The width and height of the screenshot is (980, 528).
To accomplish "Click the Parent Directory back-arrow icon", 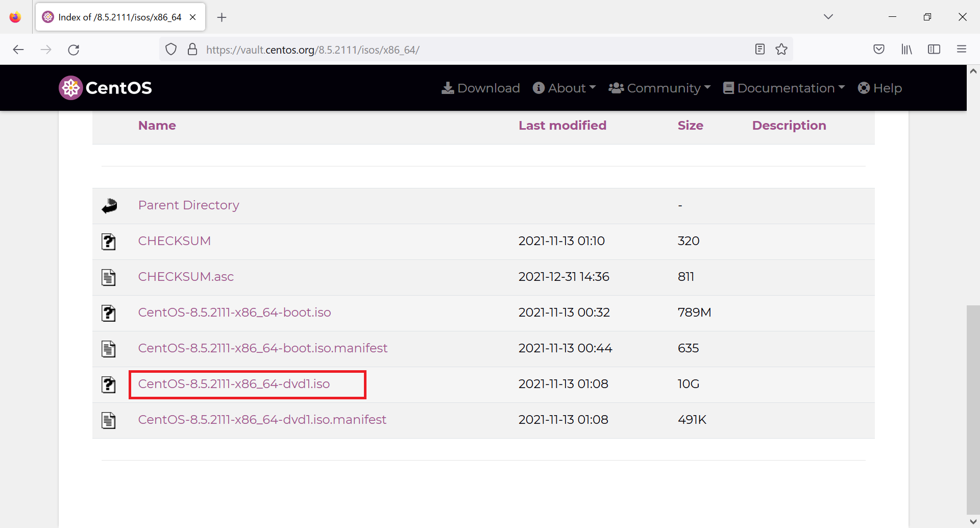I will tap(109, 205).
